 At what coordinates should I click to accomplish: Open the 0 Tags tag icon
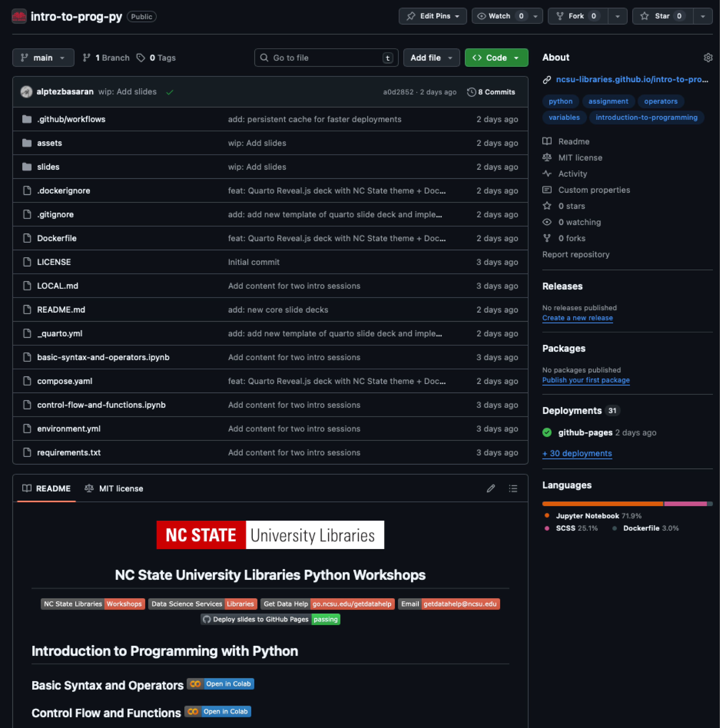click(141, 58)
